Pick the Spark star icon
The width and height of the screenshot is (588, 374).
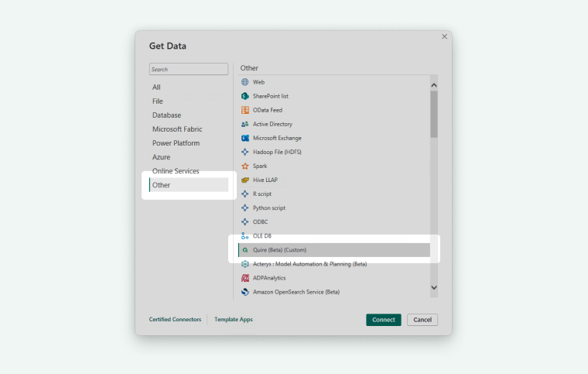tap(245, 166)
